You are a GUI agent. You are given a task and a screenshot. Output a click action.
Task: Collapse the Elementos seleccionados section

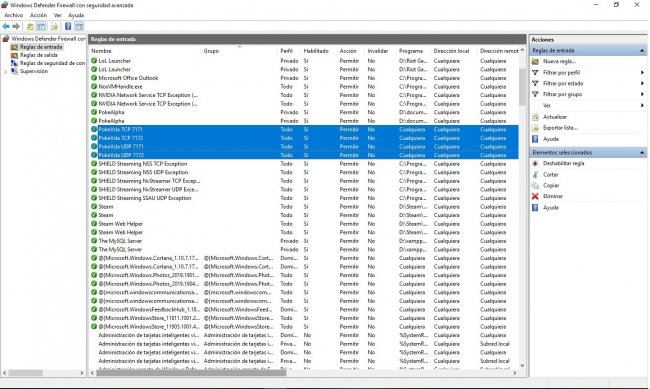click(642, 153)
